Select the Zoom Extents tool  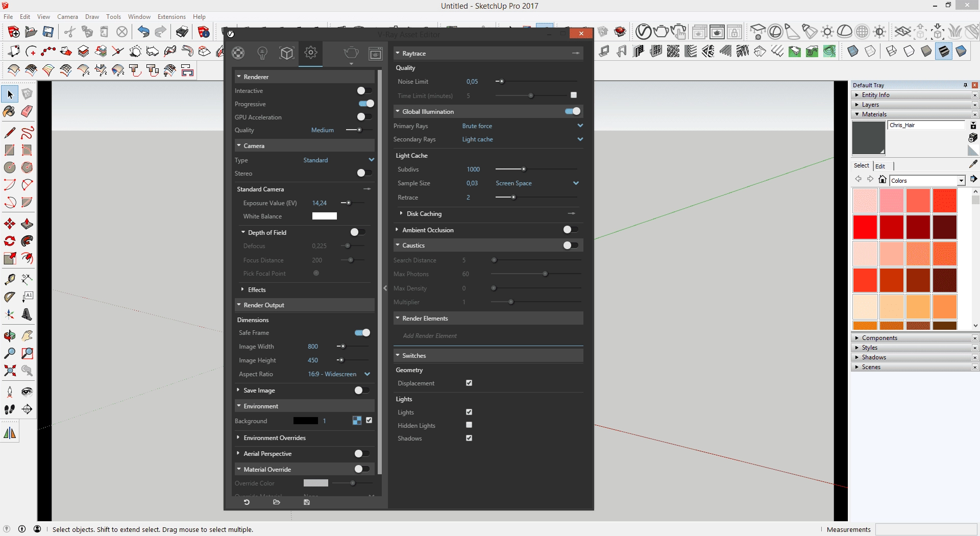10,371
